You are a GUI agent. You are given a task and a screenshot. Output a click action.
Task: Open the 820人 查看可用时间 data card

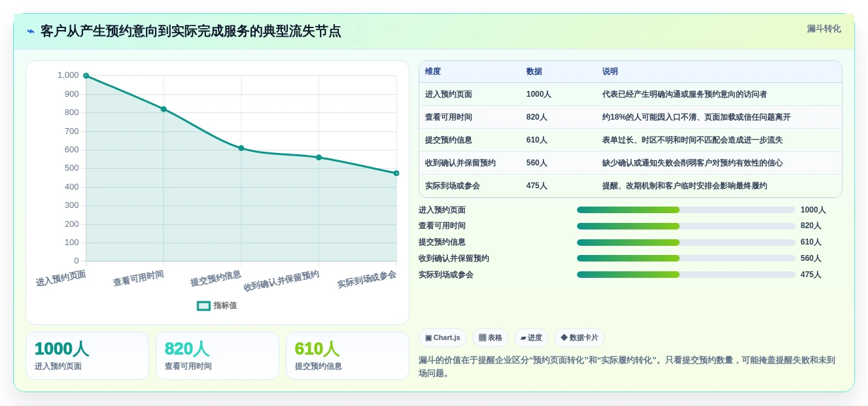217,356
